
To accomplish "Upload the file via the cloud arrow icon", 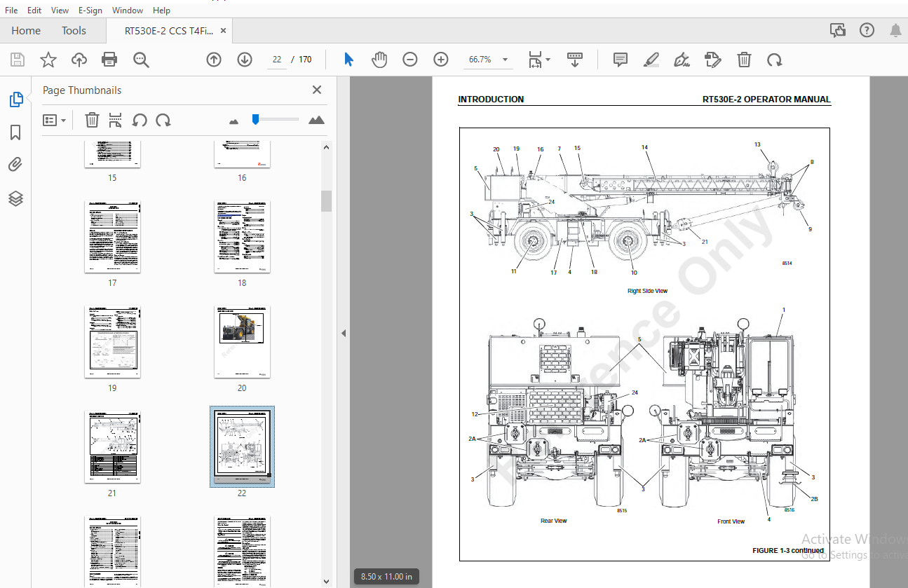I will (79, 60).
